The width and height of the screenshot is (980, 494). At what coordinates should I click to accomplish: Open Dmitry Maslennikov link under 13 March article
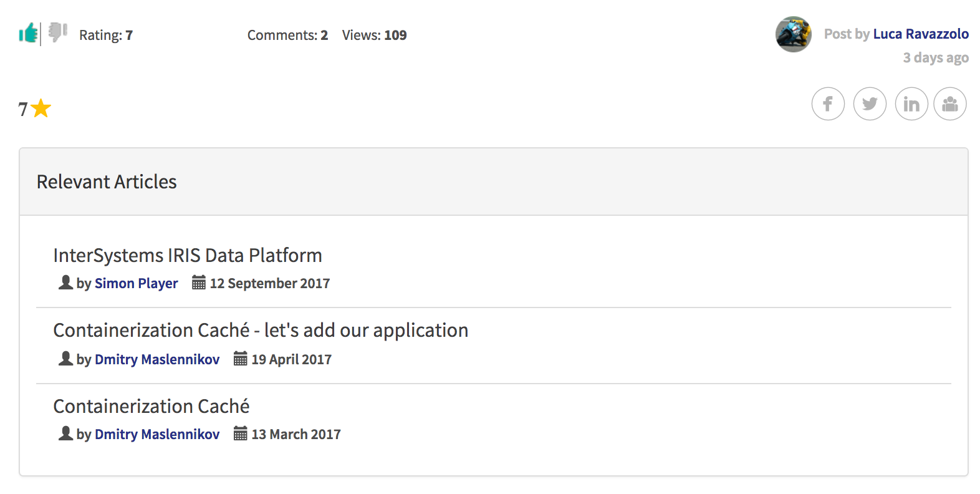(x=157, y=434)
